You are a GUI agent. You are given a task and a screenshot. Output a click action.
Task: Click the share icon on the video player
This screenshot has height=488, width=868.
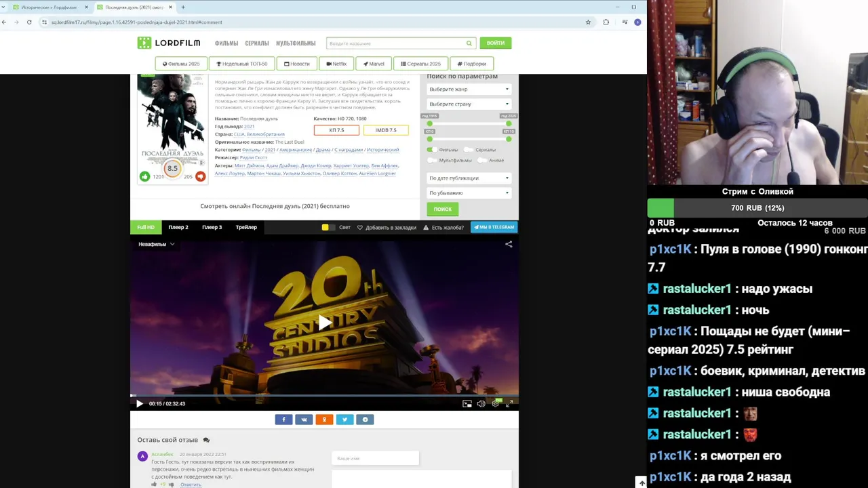[509, 244]
